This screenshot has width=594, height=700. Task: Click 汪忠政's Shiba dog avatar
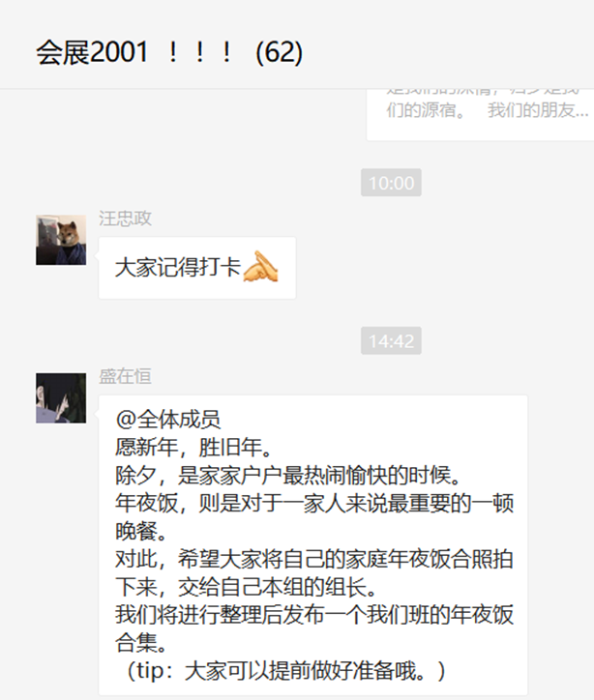click(61, 240)
